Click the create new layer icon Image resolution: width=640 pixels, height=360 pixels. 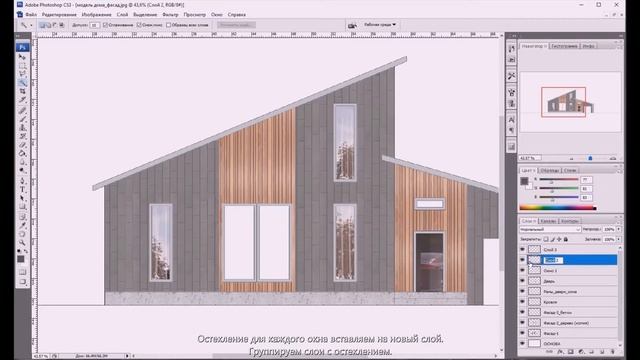[602, 351]
